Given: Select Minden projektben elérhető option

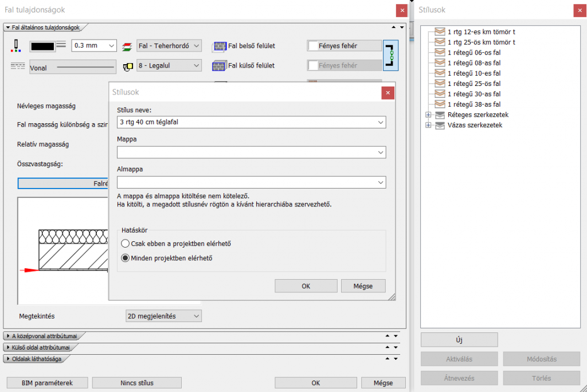Looking at the screenshot, I should click(x=126, y=258).
